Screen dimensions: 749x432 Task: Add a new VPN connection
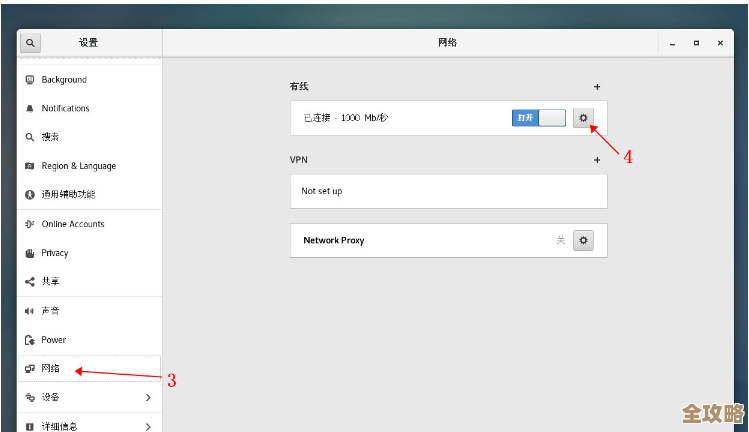[597, 159]
